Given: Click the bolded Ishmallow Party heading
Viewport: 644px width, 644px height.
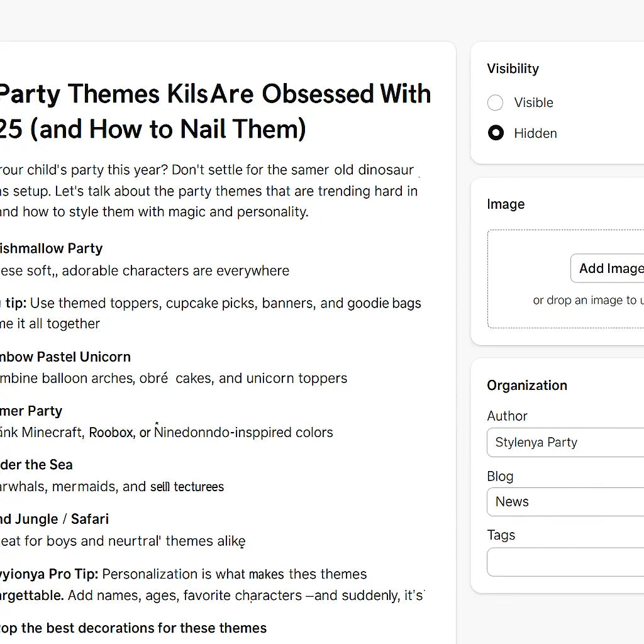Looking at the screenshot, I should click(52, 248).
